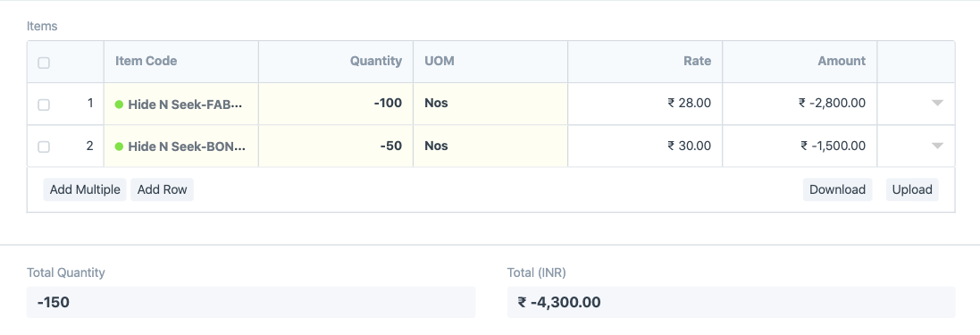Expand row 1 using its dropdown arrow
The height and width of the screenshot is (335, 980).
click(937, 103)
